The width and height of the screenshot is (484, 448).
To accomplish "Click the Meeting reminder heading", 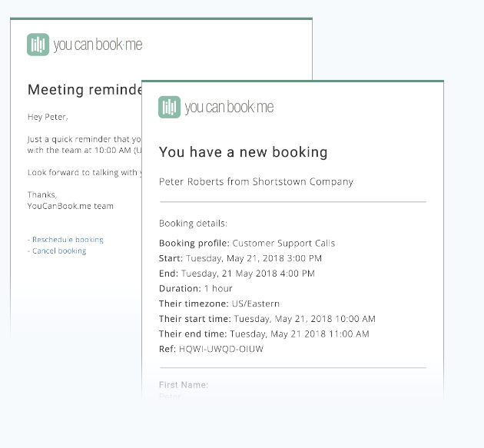I will (85, 90).
